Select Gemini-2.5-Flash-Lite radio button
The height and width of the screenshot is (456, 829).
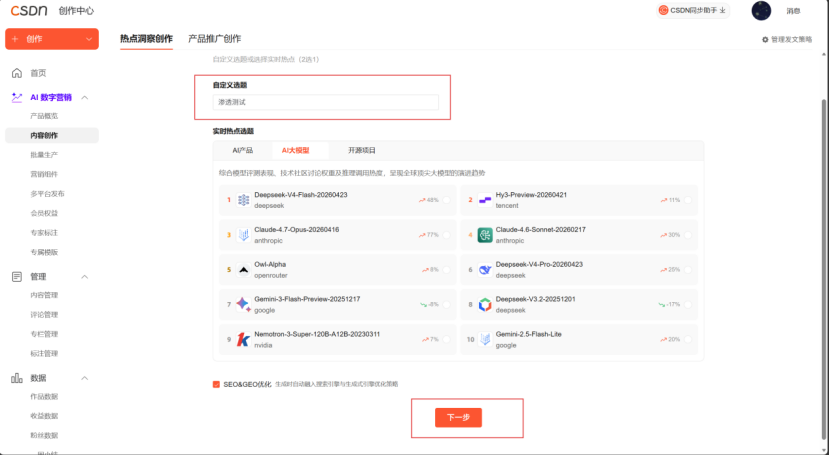687,339
